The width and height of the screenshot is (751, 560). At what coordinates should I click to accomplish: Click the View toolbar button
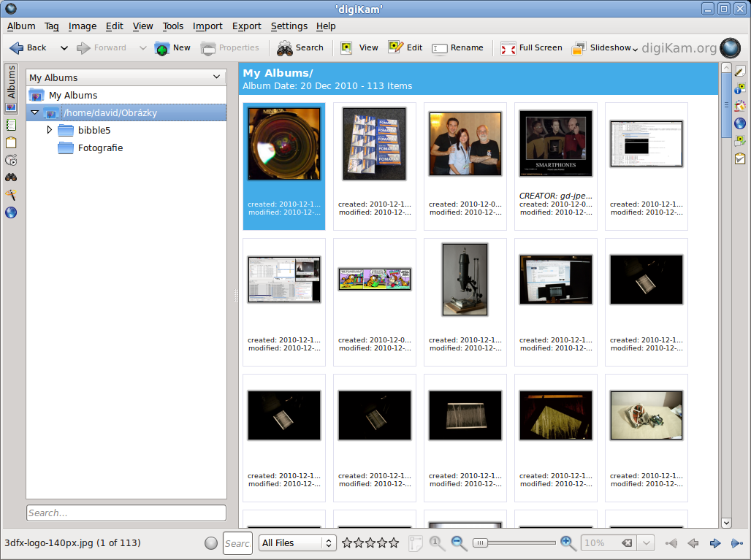coord(359,47)
